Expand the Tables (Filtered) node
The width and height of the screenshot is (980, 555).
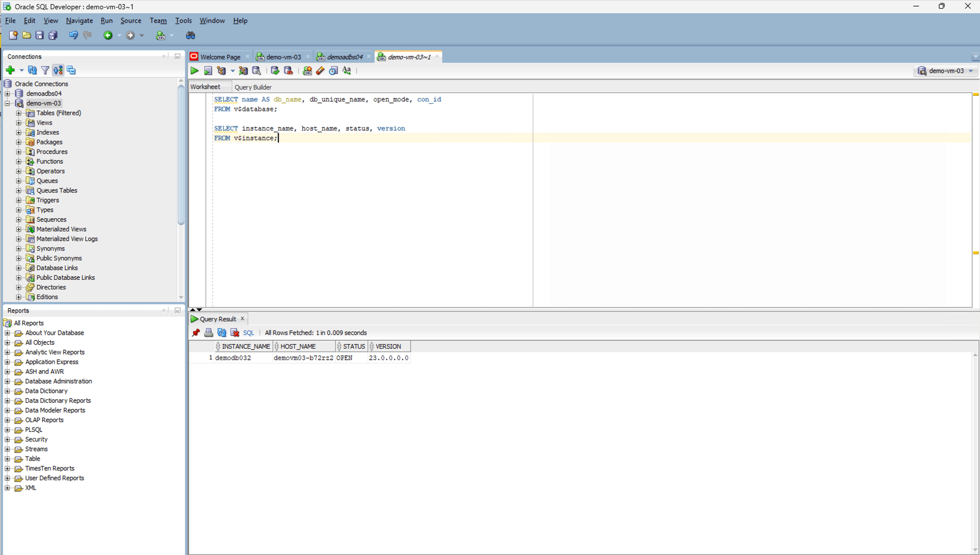pyautogui.click(x=19, y=113)
